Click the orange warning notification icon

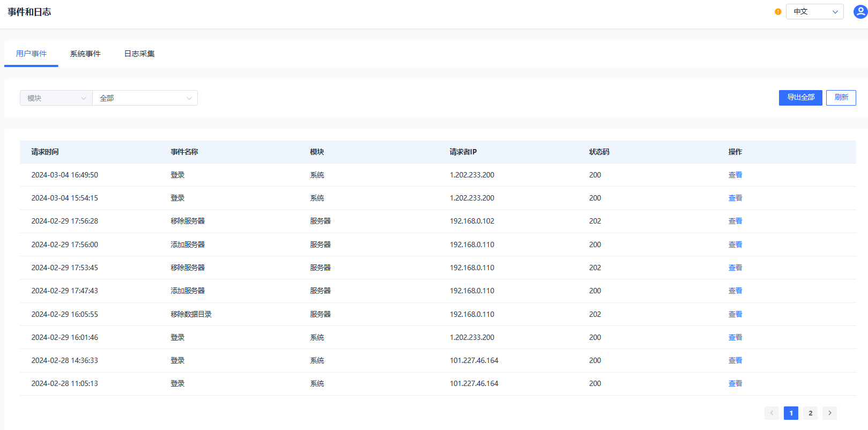click(x=778, y=12)
